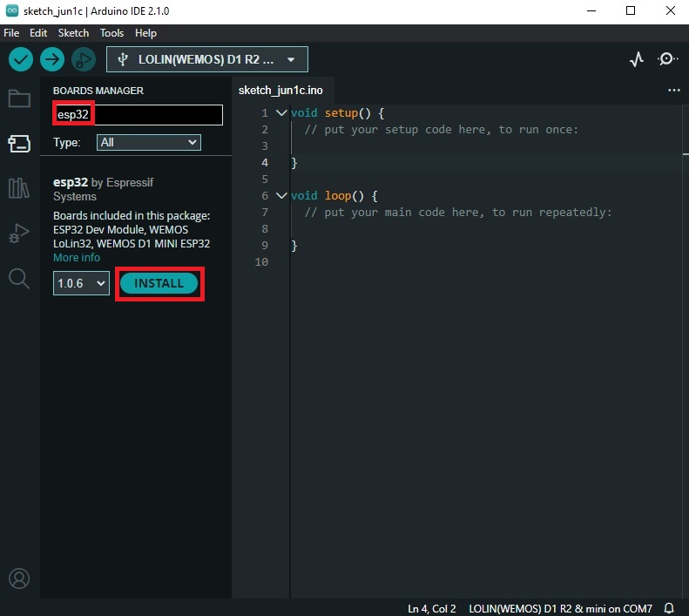689x616 pixels.
Task: Click the user account profile icon
Action: 19,579
